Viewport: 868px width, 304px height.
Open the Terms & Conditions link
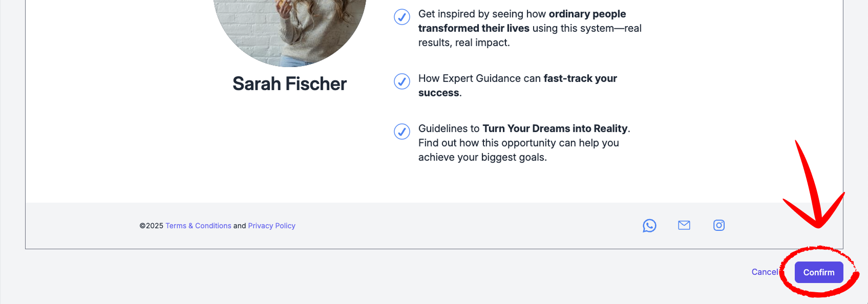[198, 226]
